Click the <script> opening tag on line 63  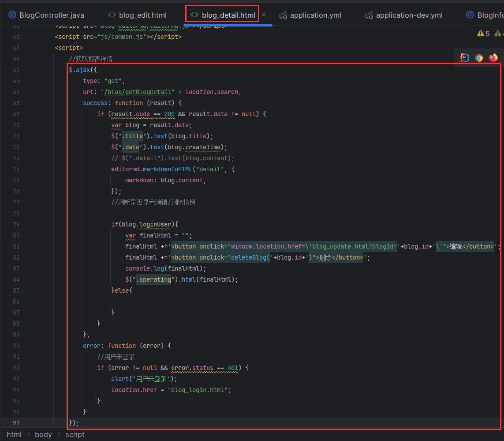[x=69, y=48]
